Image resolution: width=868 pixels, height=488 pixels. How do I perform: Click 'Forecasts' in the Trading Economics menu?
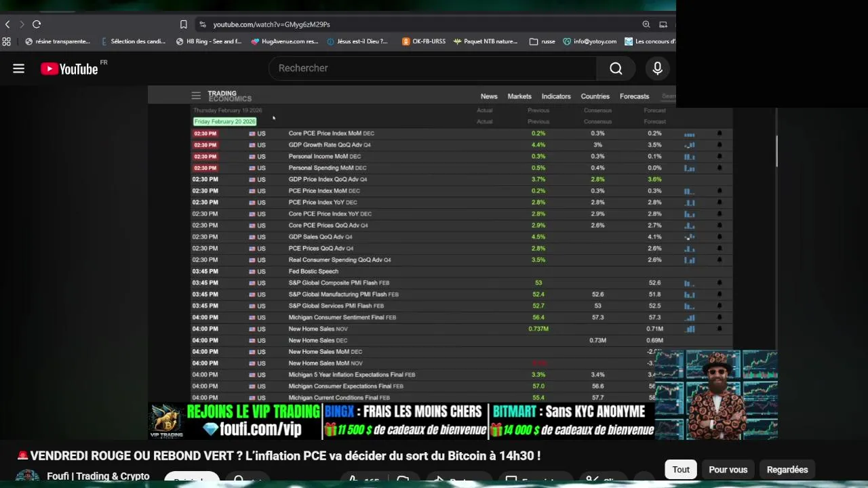[x=635, y=96]
